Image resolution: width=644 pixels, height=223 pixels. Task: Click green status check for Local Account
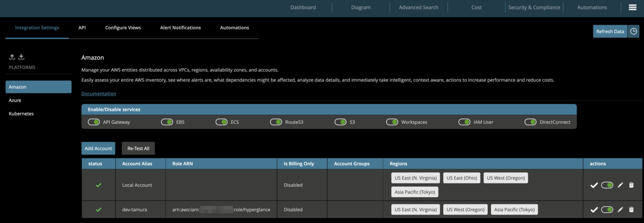[x=98, y=185]
